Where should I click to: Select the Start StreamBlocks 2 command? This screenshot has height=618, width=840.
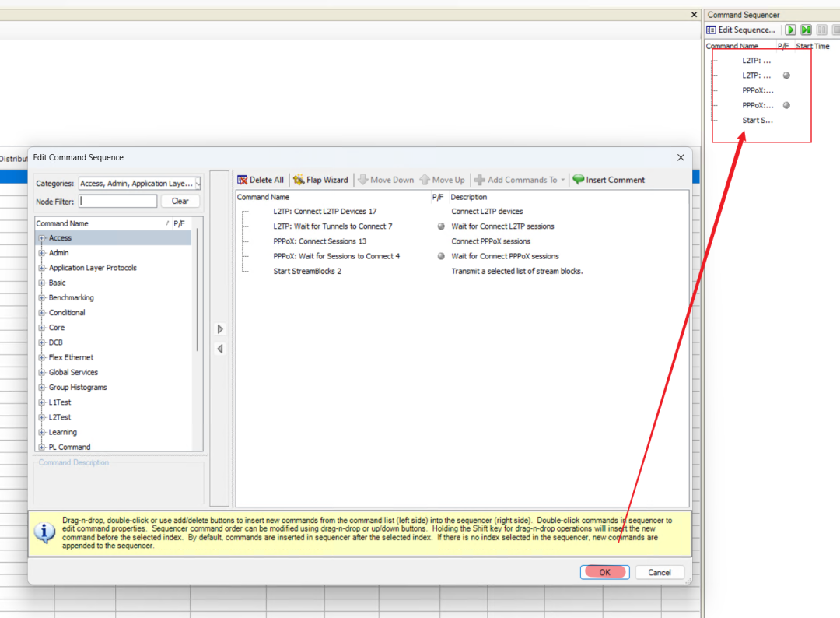307,271
